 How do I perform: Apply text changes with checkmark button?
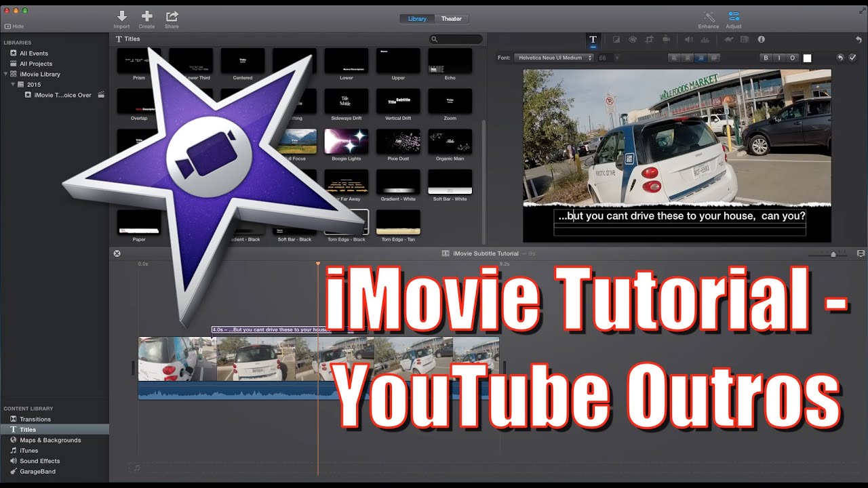[x=852, y=58]
